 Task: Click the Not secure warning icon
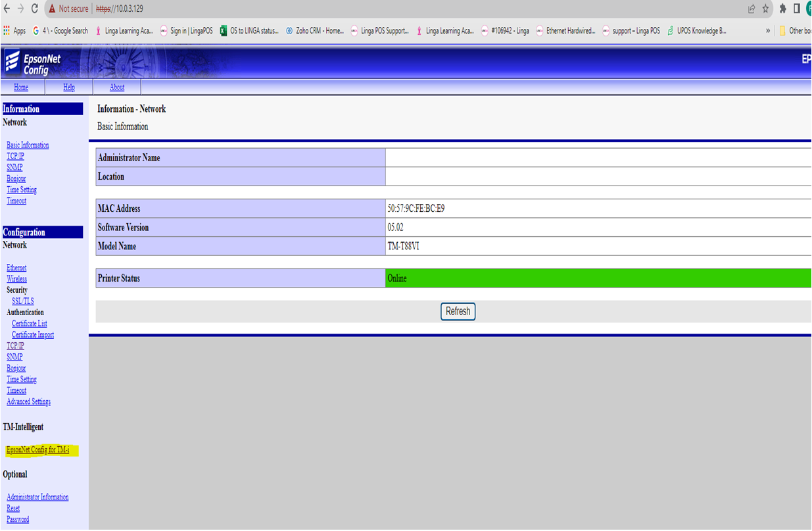point(52,9)
